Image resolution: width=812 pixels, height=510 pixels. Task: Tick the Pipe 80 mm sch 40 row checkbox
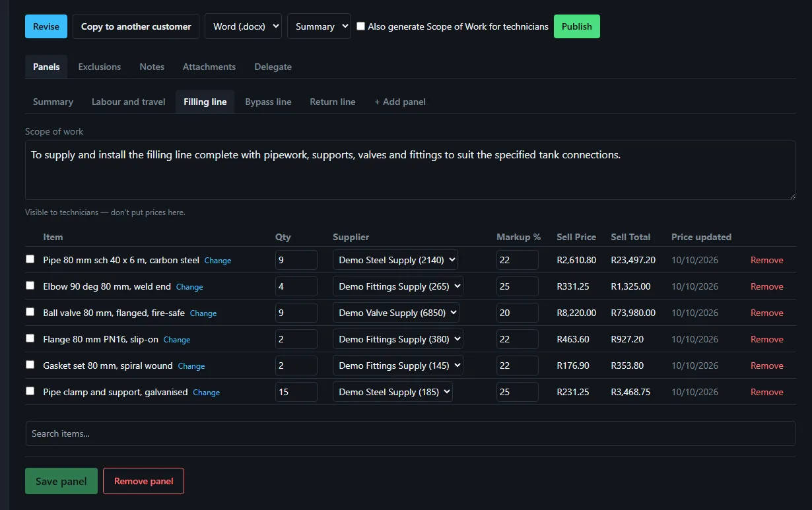(x=30, y=259)
